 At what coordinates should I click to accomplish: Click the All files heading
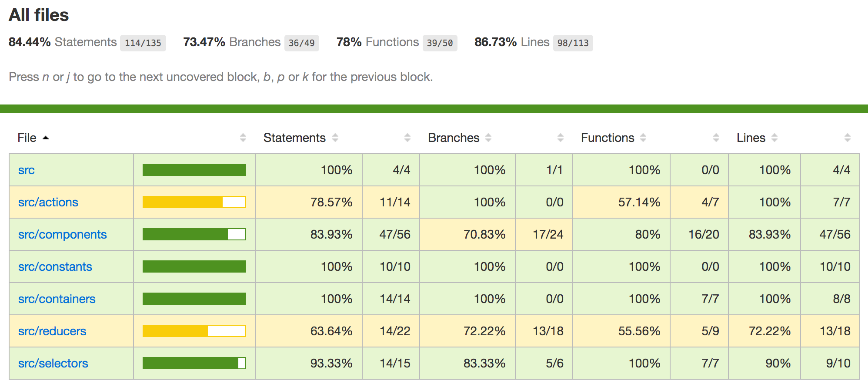coord(39,15)
